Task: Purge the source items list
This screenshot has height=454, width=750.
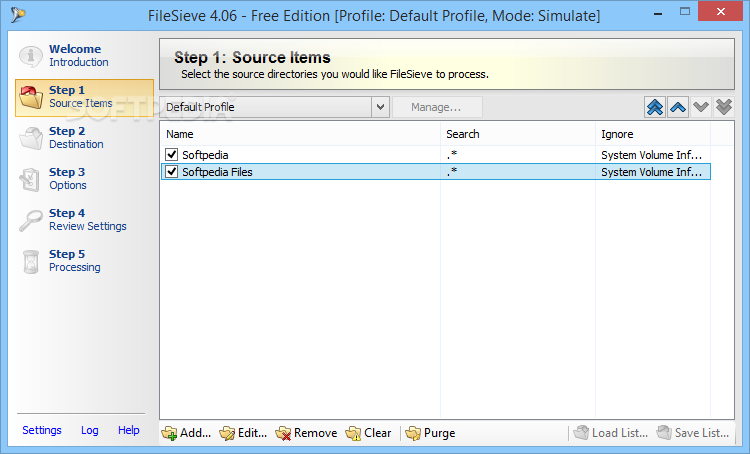Action: point(430,433)
